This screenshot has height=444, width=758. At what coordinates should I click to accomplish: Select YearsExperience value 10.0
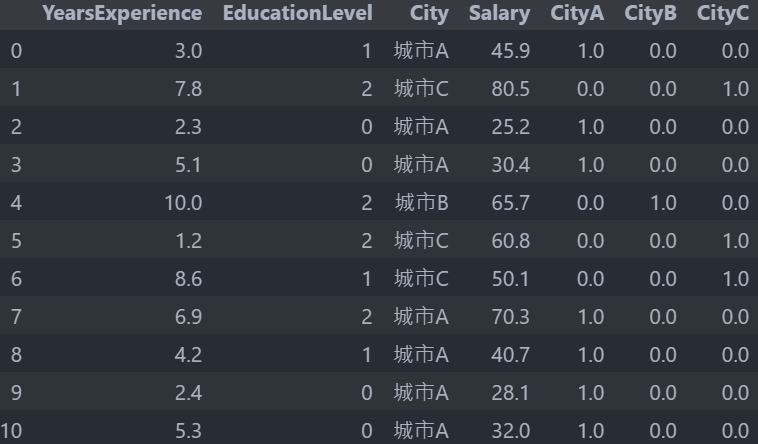click(x=183, y=203)
